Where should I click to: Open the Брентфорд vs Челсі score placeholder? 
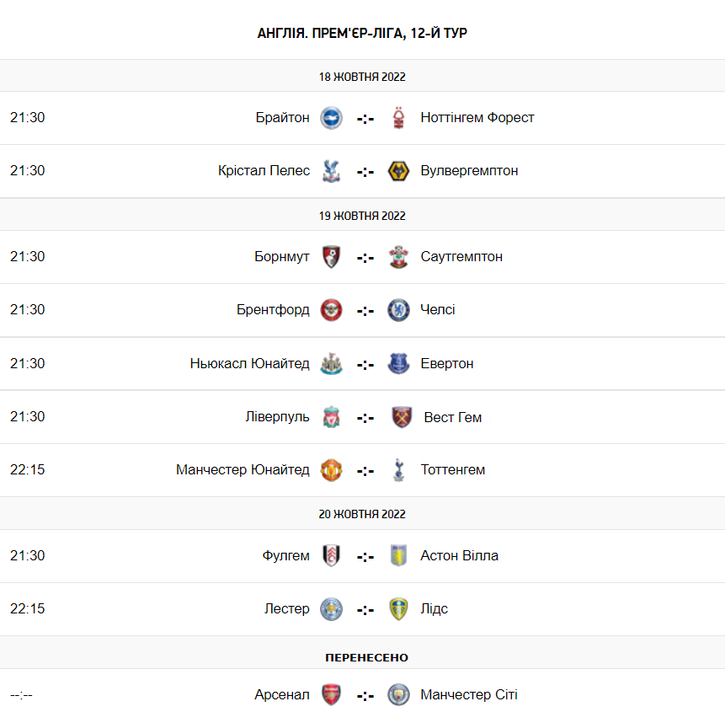click(365, 311)
